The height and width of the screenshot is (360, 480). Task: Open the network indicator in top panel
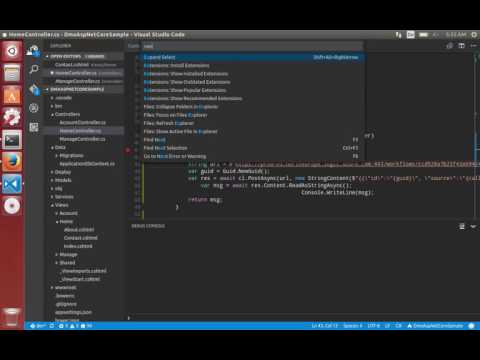(x=399, y=35)
